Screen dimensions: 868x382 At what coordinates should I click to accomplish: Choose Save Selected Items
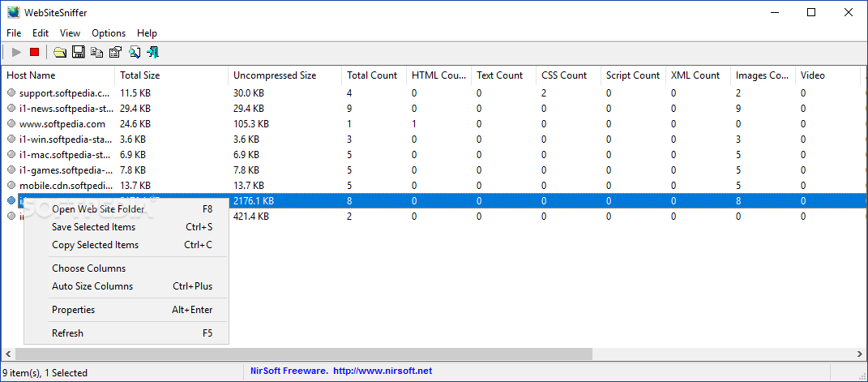click(126, 227)
